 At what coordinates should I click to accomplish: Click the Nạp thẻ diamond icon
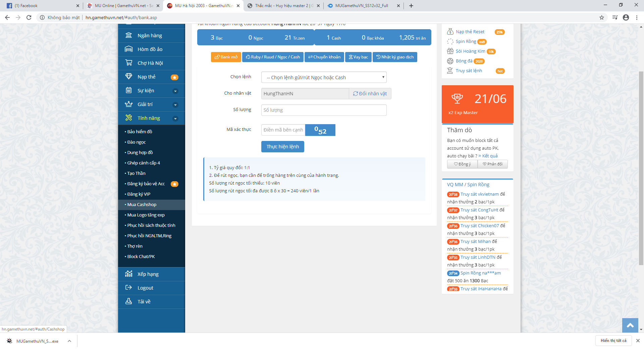128,77
